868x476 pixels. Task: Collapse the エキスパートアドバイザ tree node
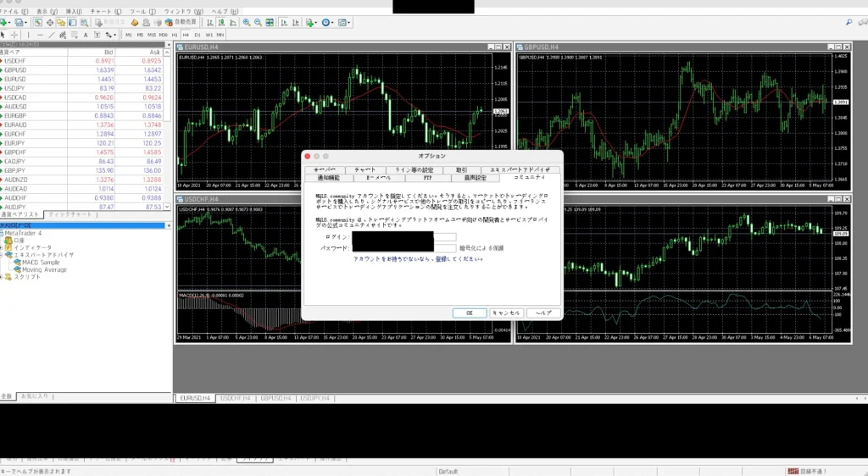tap(2, 255)
